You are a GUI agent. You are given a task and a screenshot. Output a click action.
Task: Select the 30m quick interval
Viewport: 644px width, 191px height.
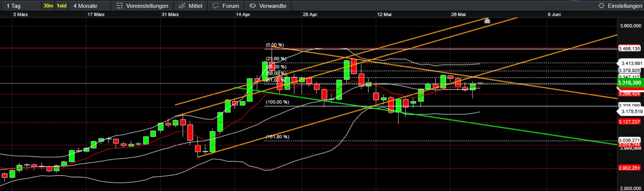click(x=48, y=6)
